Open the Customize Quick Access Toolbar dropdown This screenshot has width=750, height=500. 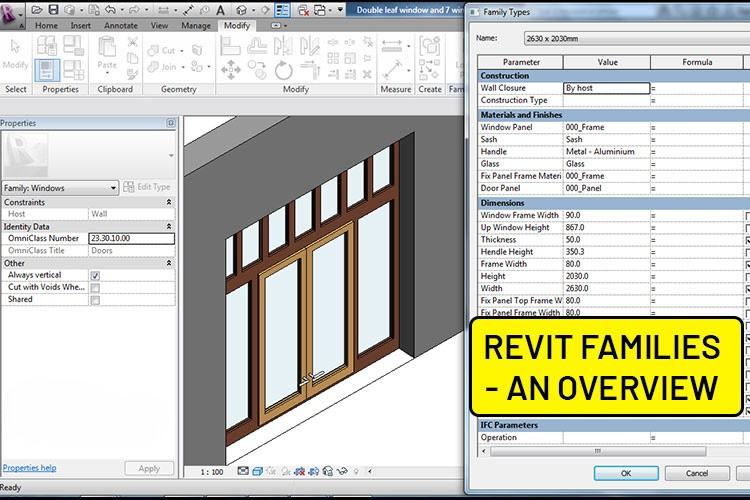coord(340,10)
